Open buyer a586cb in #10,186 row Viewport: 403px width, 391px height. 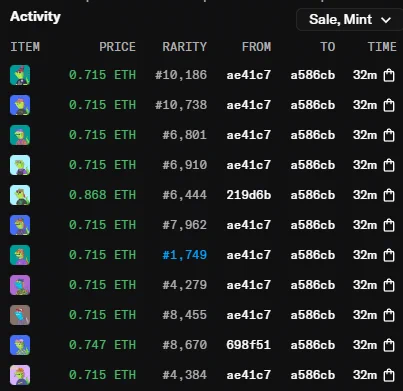tap(313, 75)
